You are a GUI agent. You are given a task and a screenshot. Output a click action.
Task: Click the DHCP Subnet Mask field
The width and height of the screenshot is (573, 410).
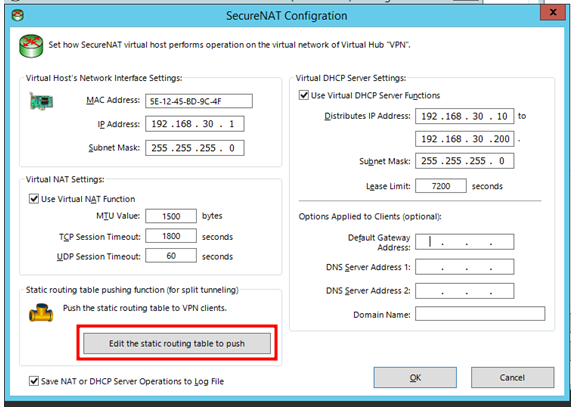point(464,161)
